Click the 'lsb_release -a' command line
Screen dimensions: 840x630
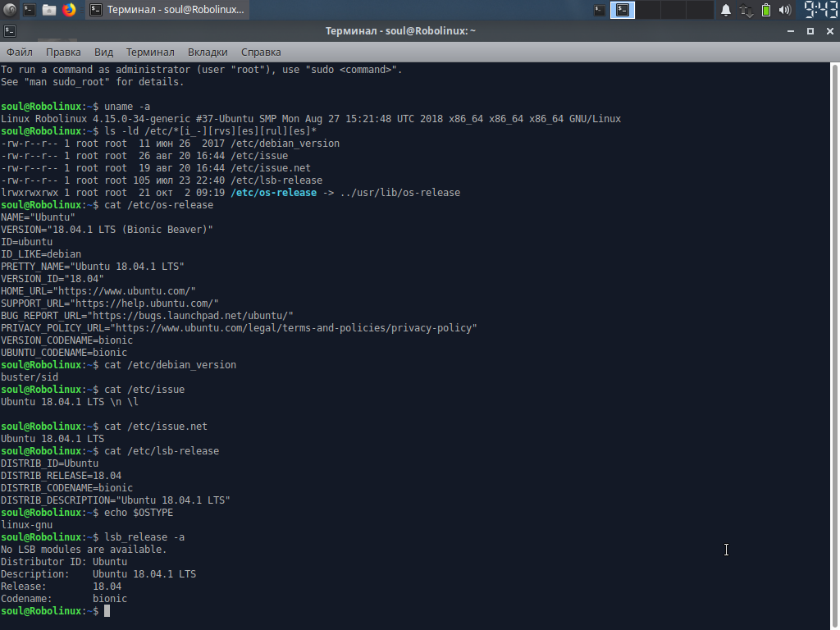(93, 536)
